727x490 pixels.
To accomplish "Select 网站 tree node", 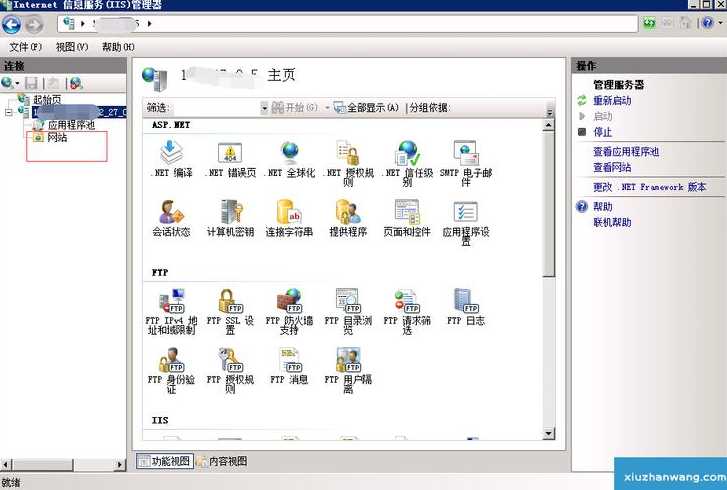I will [57, 137].
